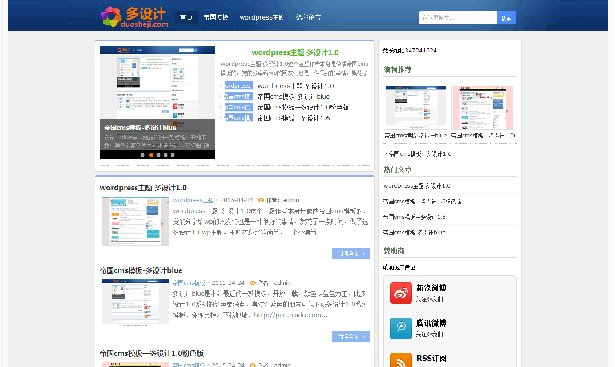Focus the header search input field
The image size is (615, 367).
[458, 18]
